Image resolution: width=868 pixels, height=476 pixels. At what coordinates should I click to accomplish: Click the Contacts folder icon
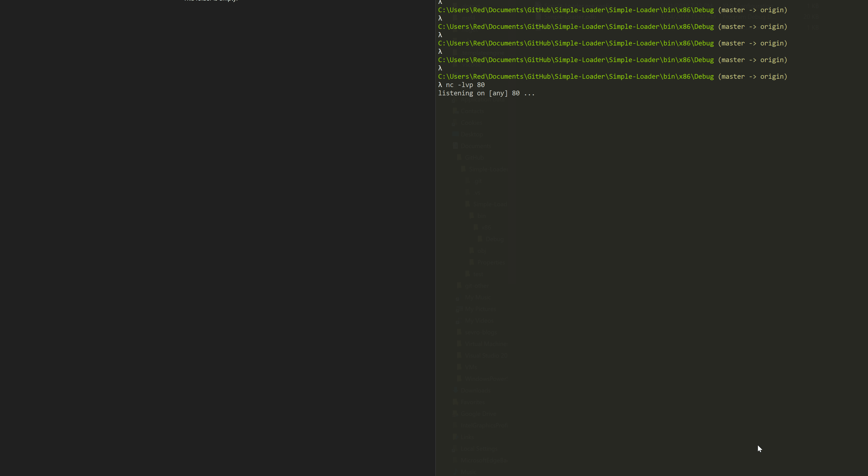456,111
